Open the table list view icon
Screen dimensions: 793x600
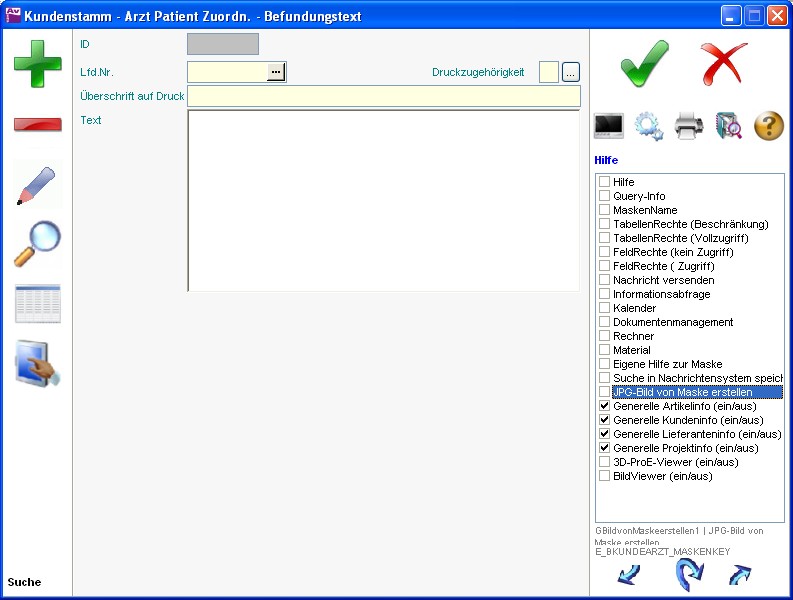[37, 304]
